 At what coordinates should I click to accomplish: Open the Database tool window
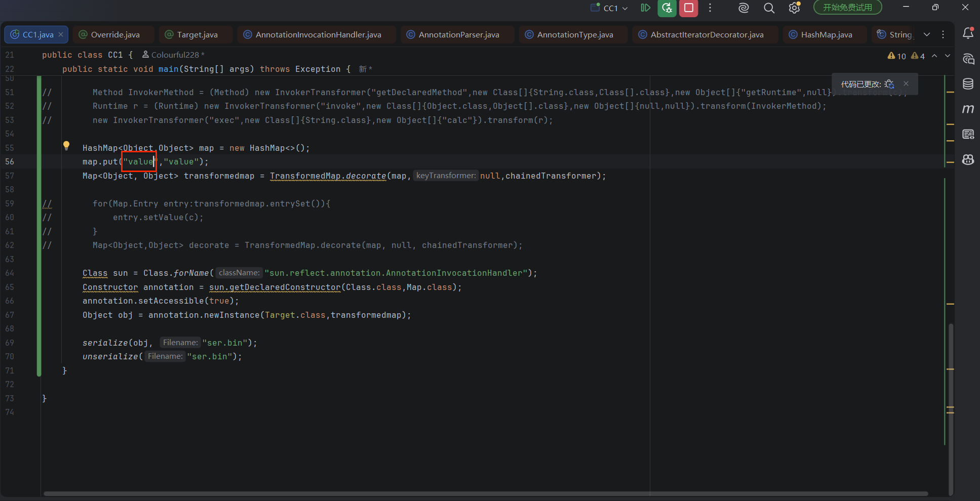(x=968, y=83)
